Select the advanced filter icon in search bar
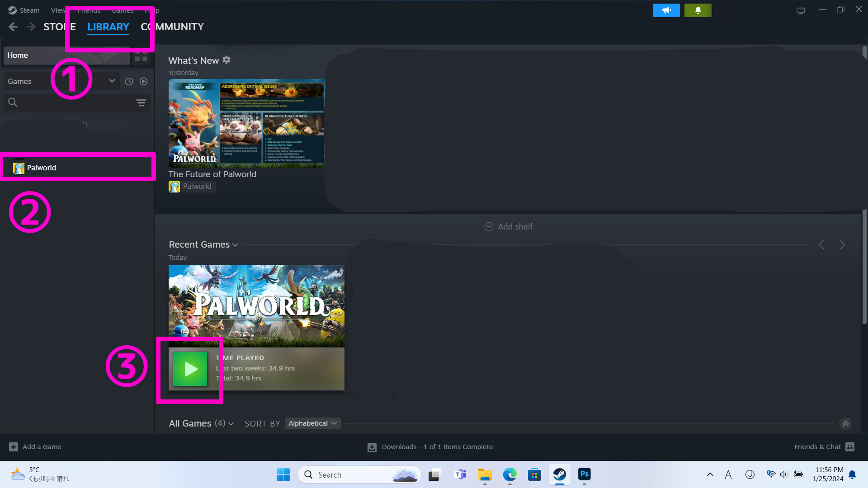 (x=141, y=102)
